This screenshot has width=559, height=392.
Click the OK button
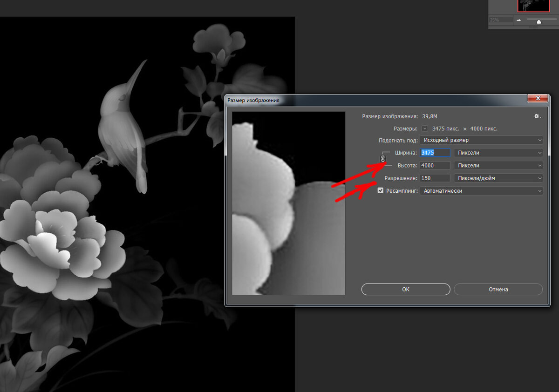[406, 289]
